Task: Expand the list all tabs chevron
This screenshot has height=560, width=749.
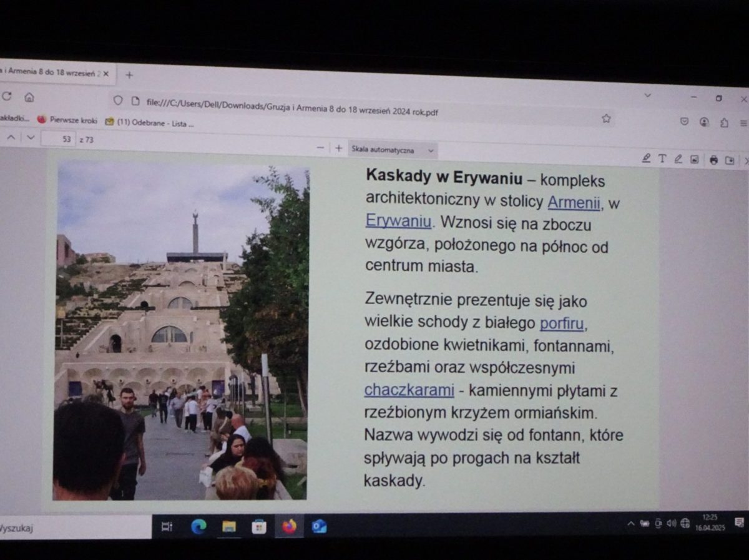Action: [647, 96]
